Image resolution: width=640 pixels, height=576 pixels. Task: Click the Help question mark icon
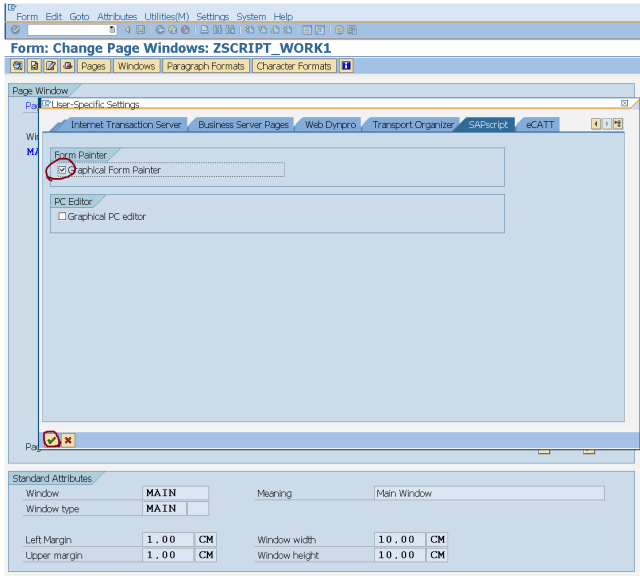339,30
